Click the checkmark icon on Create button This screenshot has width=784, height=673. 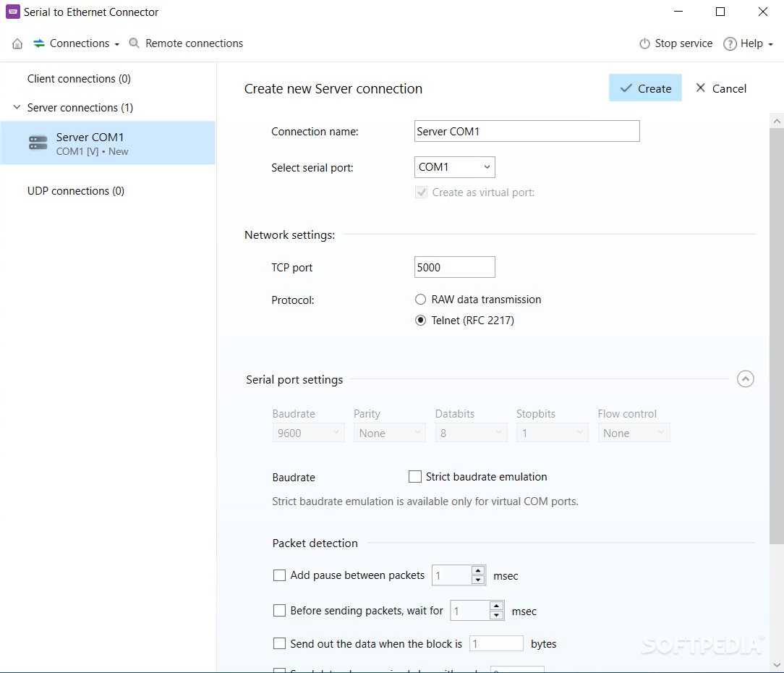[x=626, y=88]
